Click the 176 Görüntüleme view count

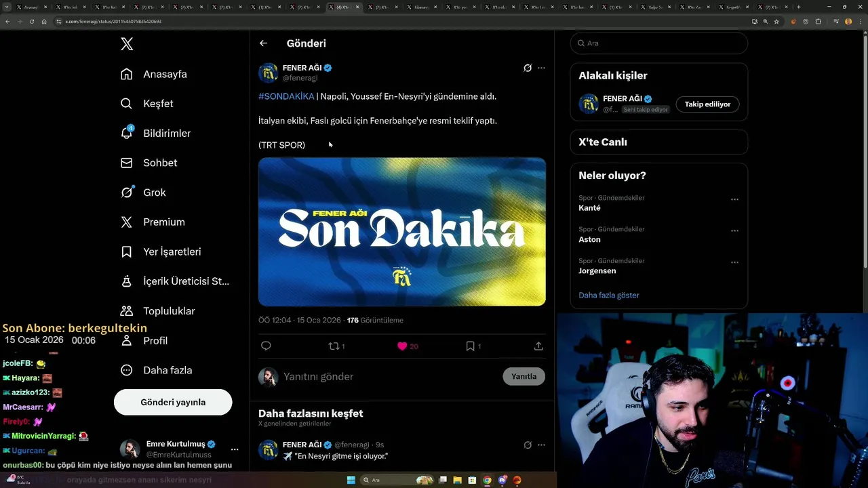click(375, 320)
